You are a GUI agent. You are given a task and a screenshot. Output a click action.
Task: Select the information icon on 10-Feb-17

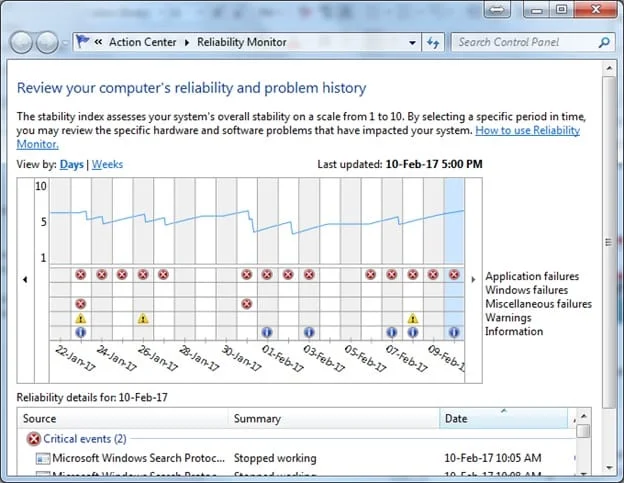pos(454,332)
